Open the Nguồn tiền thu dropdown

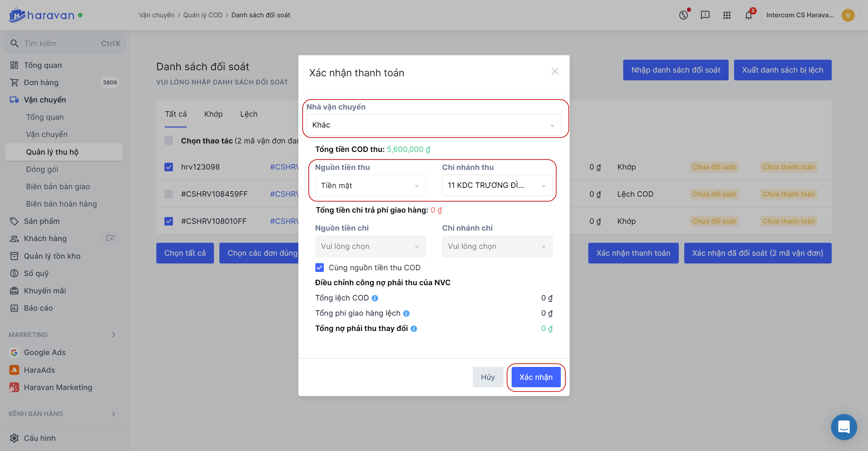(x=370, y=185)
